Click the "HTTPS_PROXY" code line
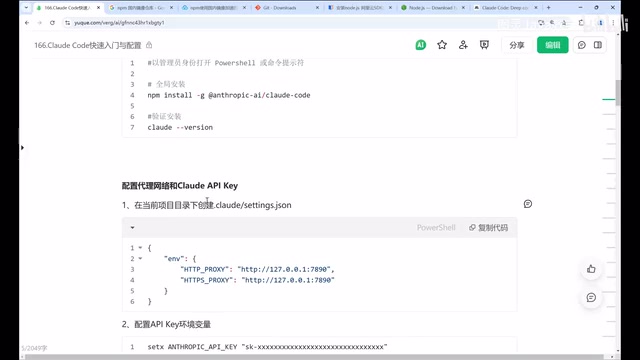Image resolution: width=640 pixels, height=360 pixels. coord(257,280)
